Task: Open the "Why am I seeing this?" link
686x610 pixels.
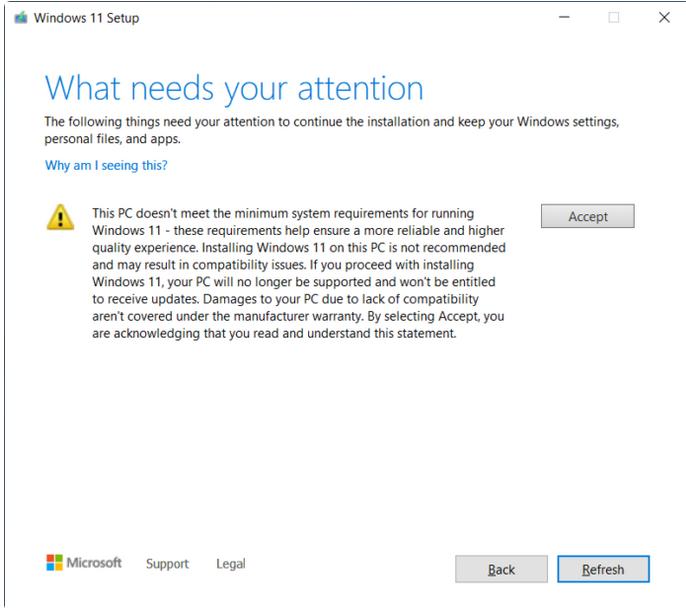Action: click(x=106, y=166)
